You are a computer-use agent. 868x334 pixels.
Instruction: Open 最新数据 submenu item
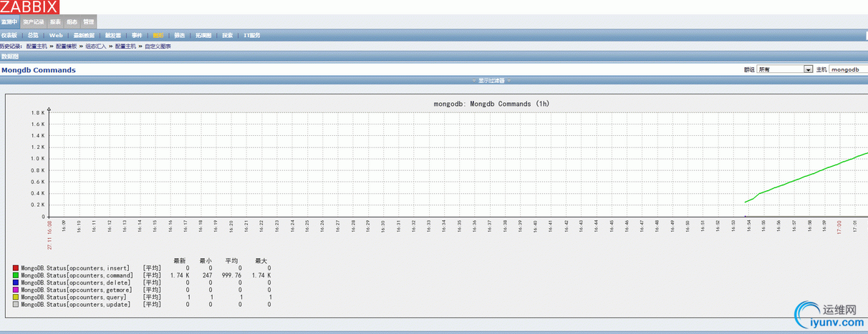(x=84, y=35)
